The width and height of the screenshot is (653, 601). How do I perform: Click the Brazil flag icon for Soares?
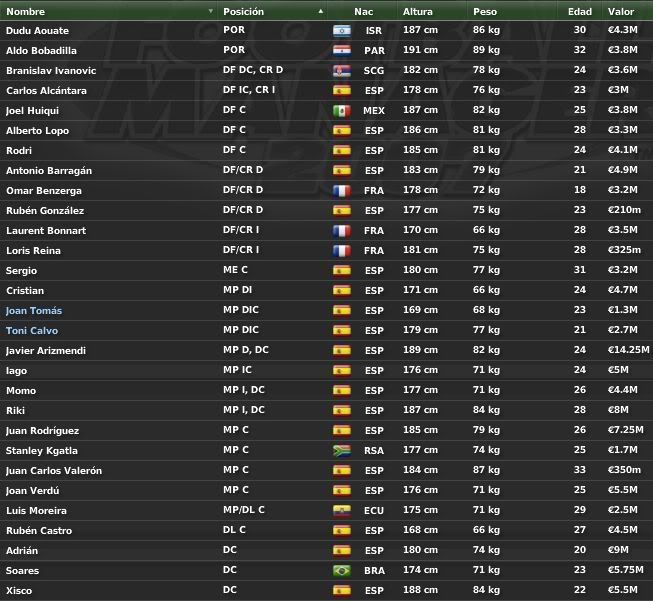coord(342,571)
